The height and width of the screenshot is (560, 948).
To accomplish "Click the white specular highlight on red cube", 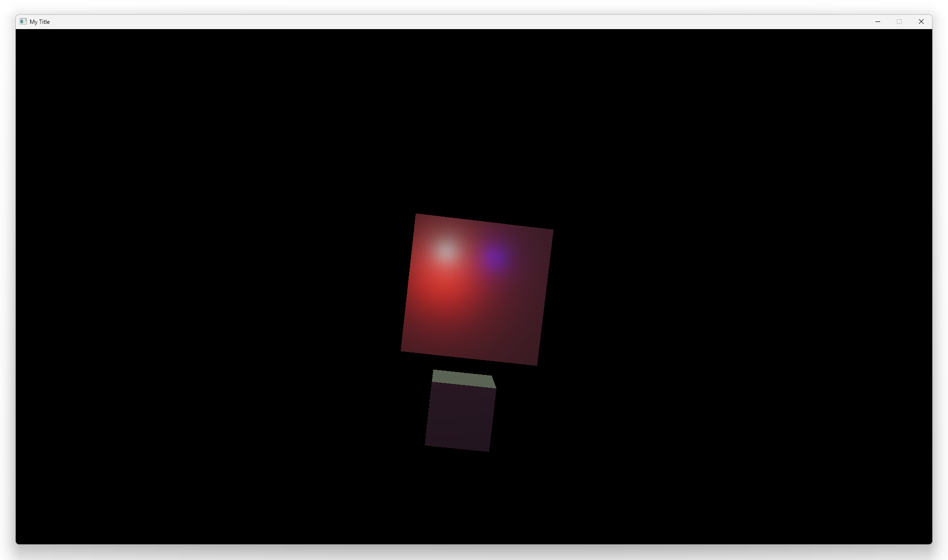I will coord(446,250).
